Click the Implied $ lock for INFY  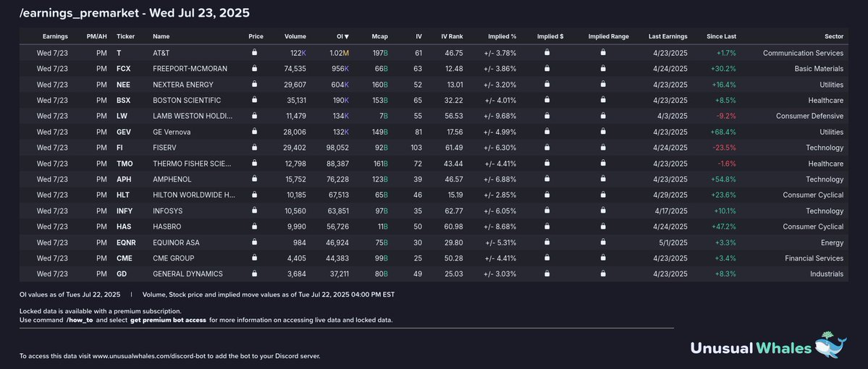(x=547, y=211)
